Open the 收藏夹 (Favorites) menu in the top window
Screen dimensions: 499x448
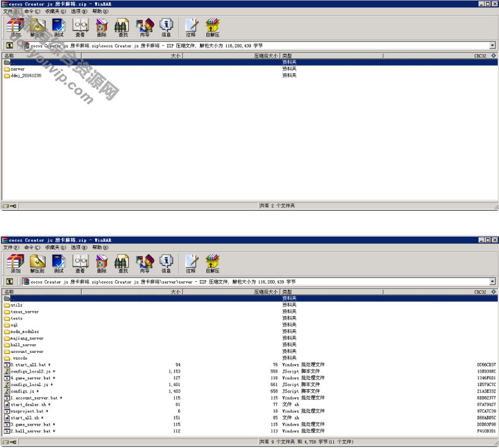click(x=55, y=11)
